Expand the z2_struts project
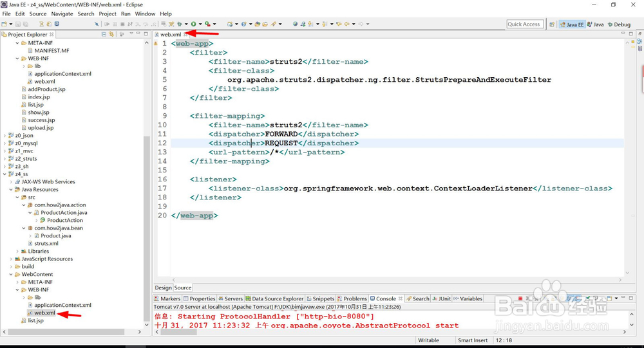Viewport: 644px width, 348px height. coord(5,158)
